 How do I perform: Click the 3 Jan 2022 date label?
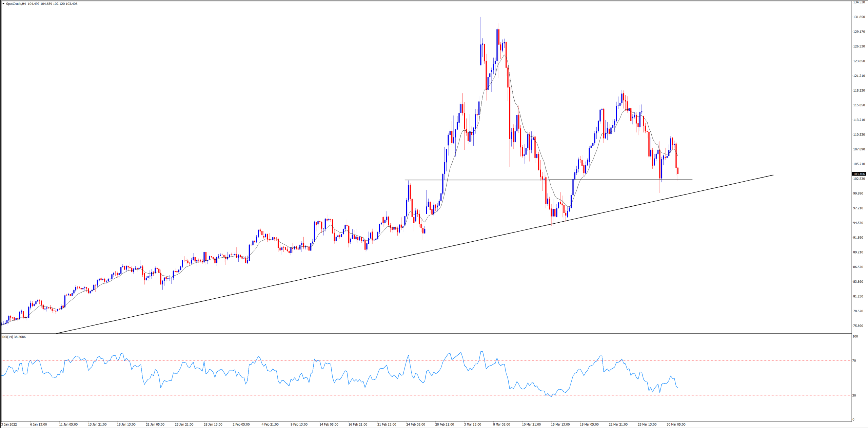pos(9,424)
